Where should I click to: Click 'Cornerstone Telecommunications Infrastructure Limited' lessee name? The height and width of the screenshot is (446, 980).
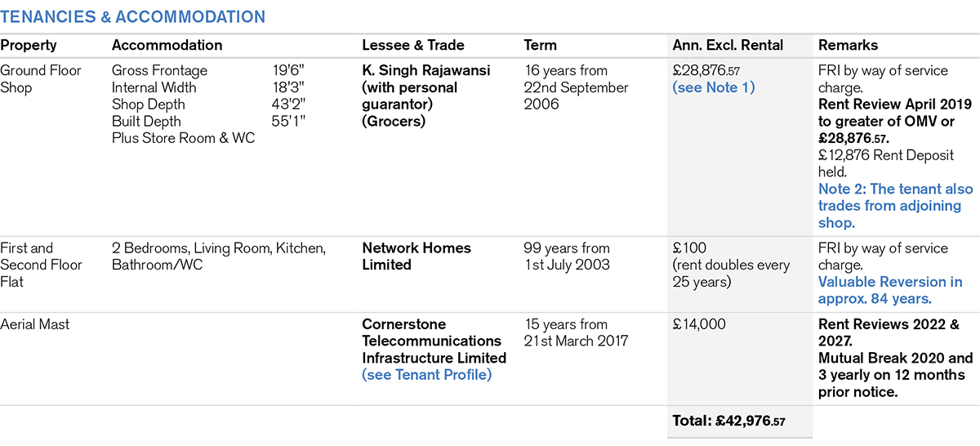434,341
